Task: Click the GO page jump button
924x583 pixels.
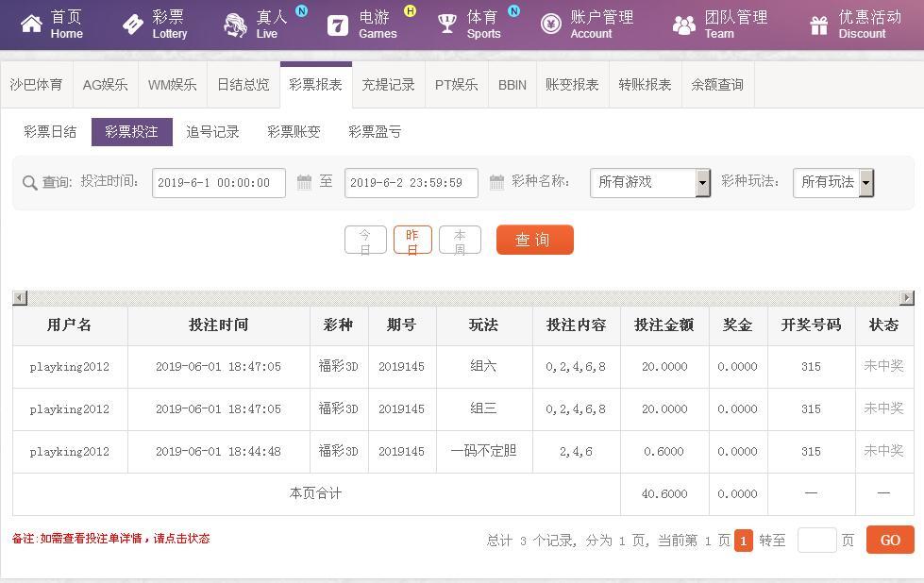Action: [x=890, y=540]
